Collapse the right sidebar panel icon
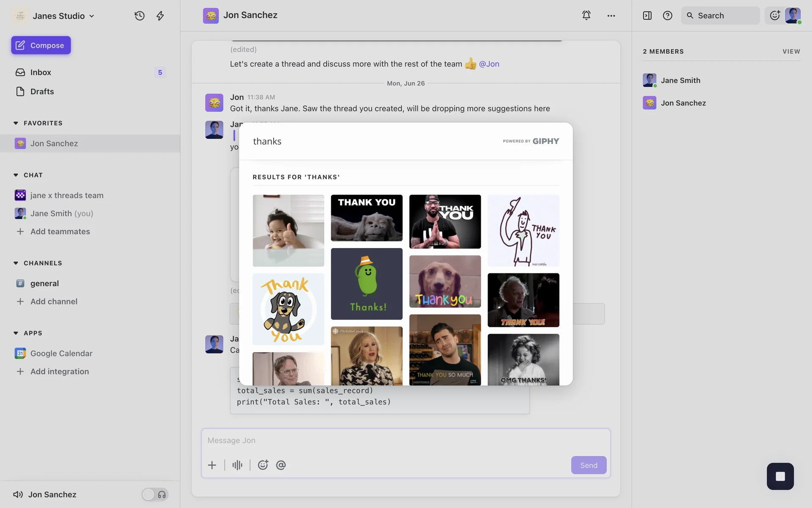 [647, 16]
